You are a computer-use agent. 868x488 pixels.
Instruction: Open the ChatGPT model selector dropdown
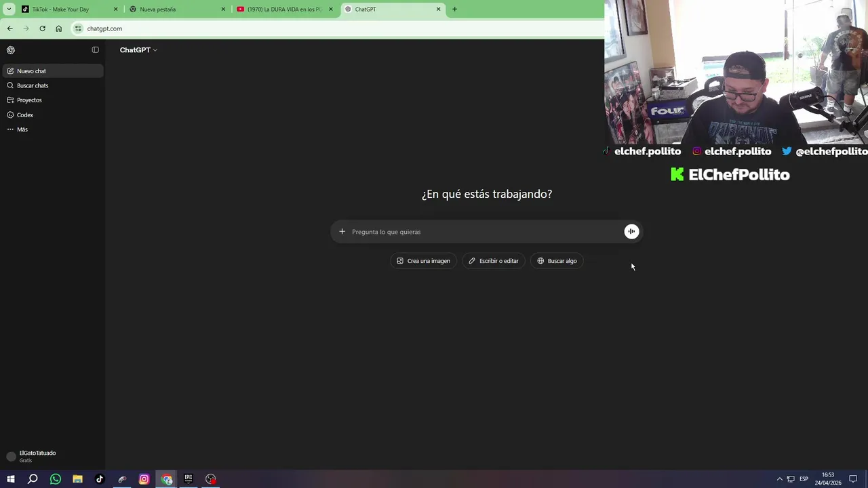click(x=138, y=50)
